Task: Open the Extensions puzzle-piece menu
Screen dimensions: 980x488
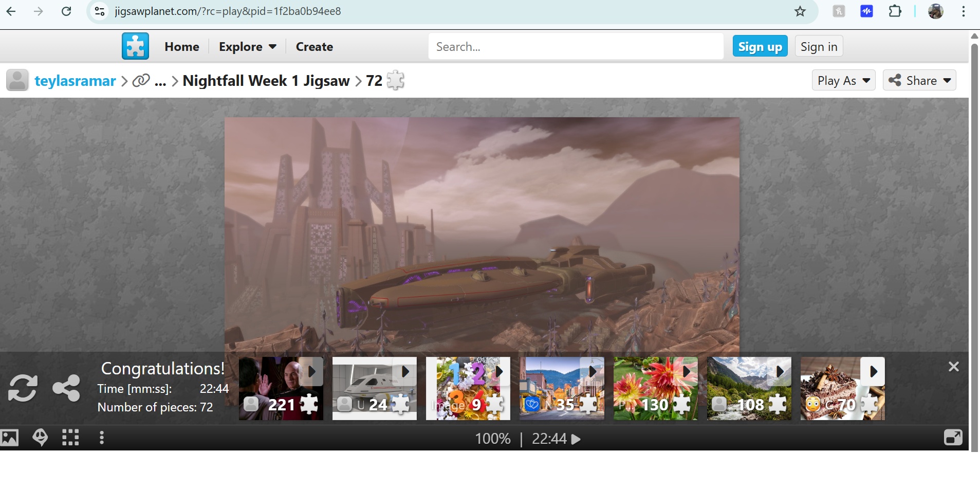Action: 895,11
